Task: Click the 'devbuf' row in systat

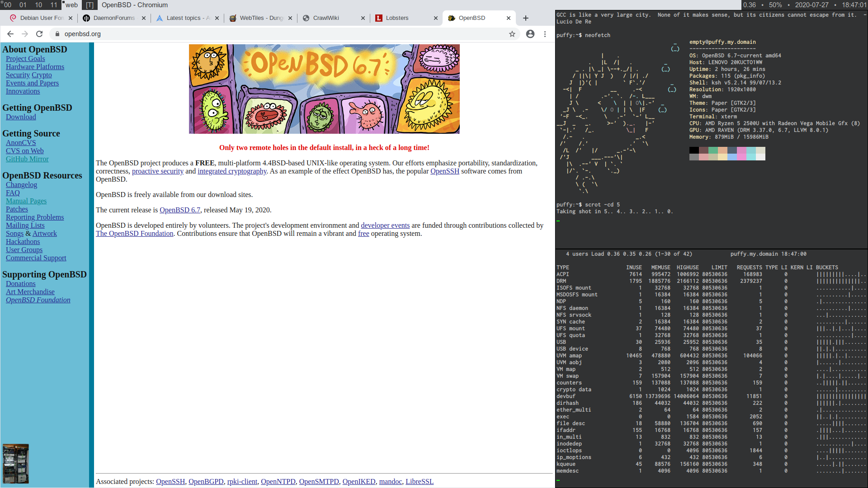Action: tap(712, 396)
